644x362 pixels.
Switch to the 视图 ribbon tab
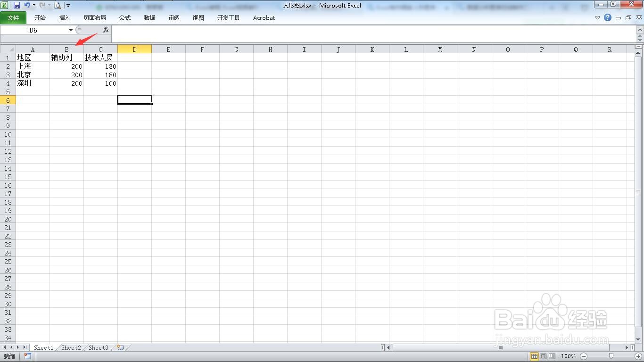198,18
